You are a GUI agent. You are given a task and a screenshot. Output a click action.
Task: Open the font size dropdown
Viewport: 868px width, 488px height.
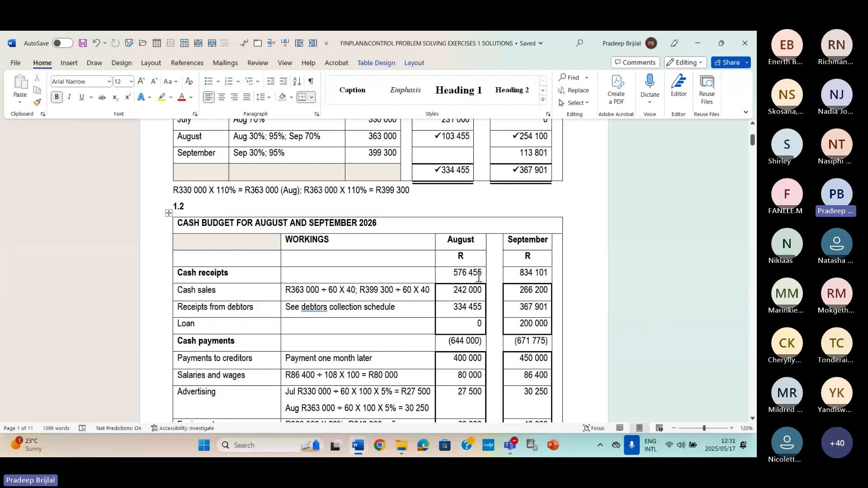click(x=131, y=81)
